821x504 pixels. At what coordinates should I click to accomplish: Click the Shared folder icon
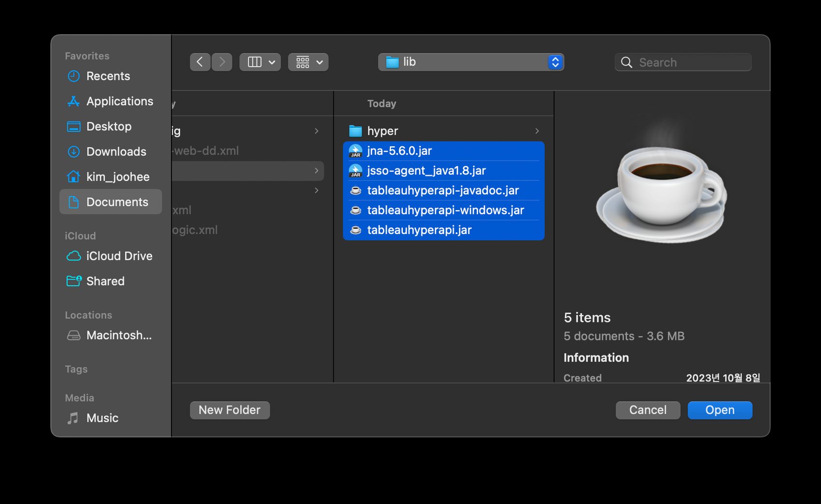[73, 281]
